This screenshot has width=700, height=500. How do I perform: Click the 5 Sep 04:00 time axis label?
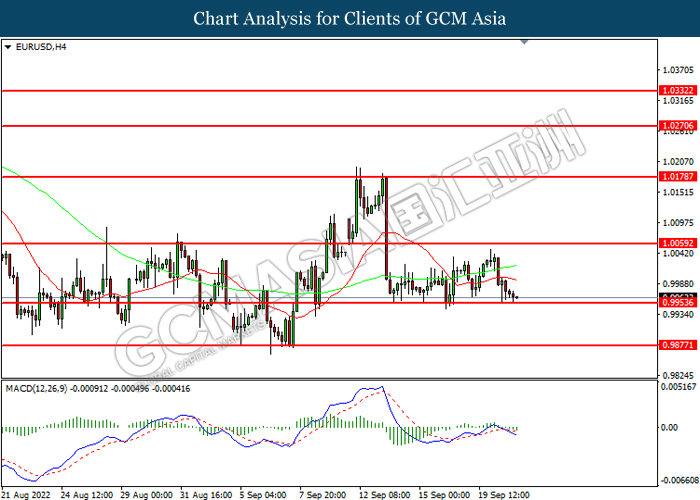(263, 495)
